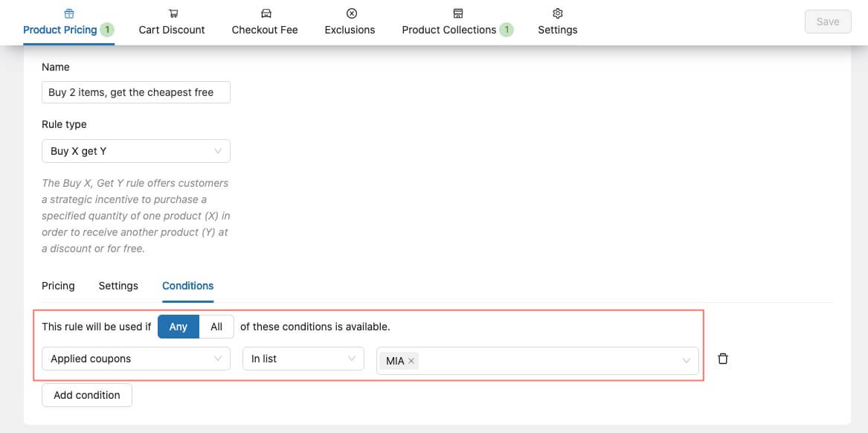Click the Checkout Fee icon
Screen dimensions: 868x433
266,13
